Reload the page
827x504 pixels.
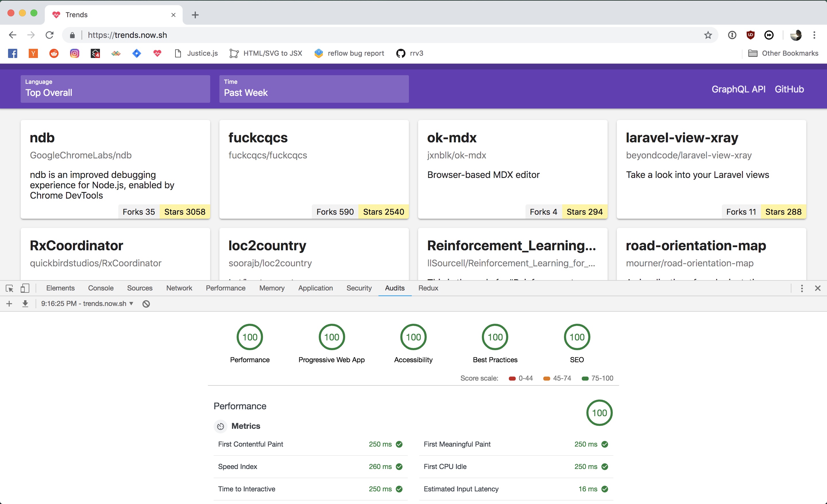click(x=50, y=35)
